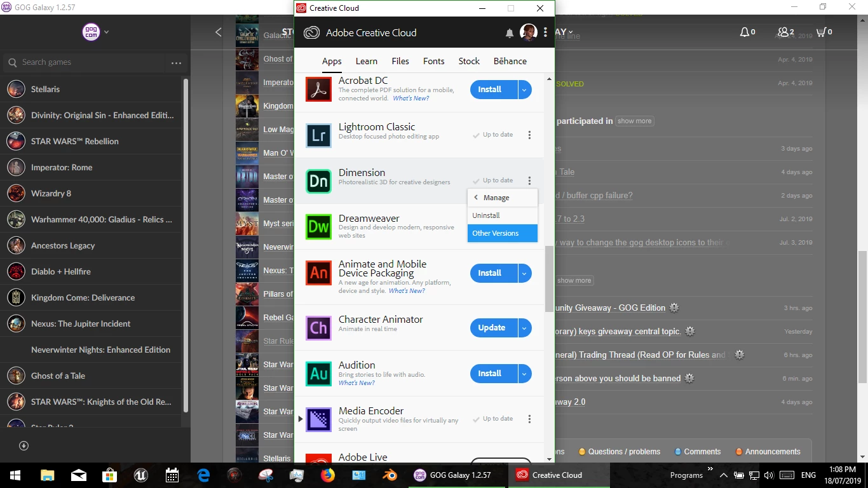This screenshot has width=868, height=488.
Task: Select Diablo + Hellfire in GOG sidebar
Action: [x=91, y=271]
